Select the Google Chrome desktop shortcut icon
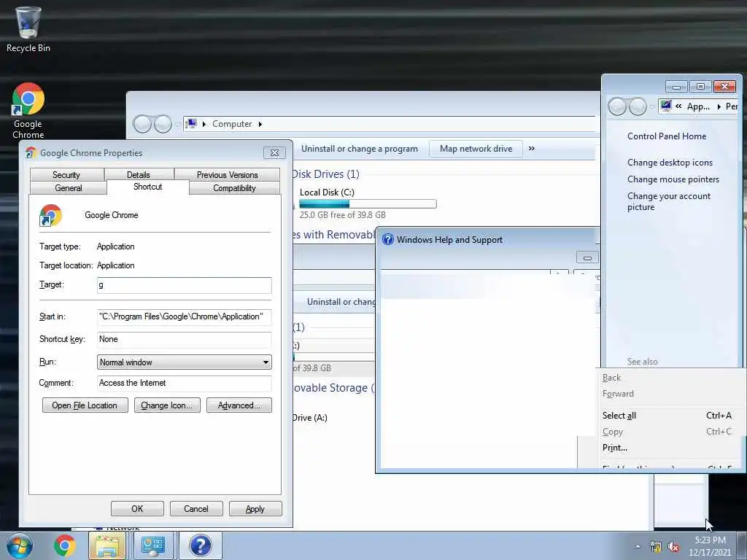 pyautogui.click(x=28, y=111)
